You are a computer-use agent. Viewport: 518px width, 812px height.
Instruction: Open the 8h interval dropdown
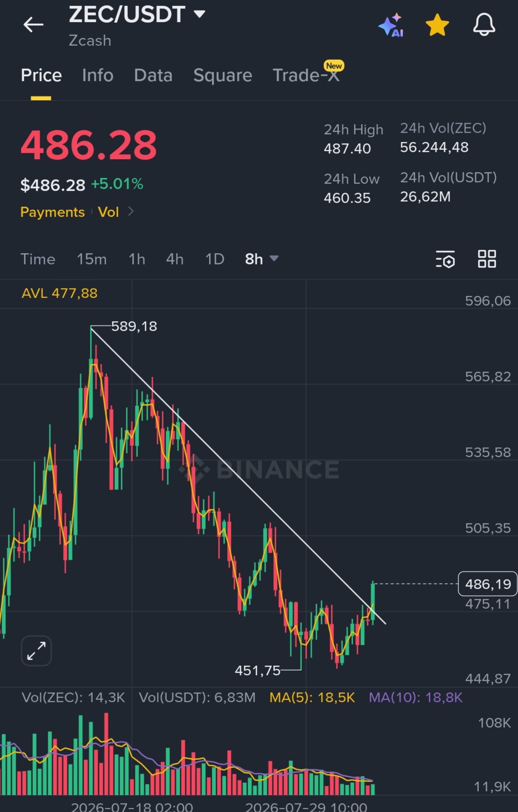pos(262,259)
